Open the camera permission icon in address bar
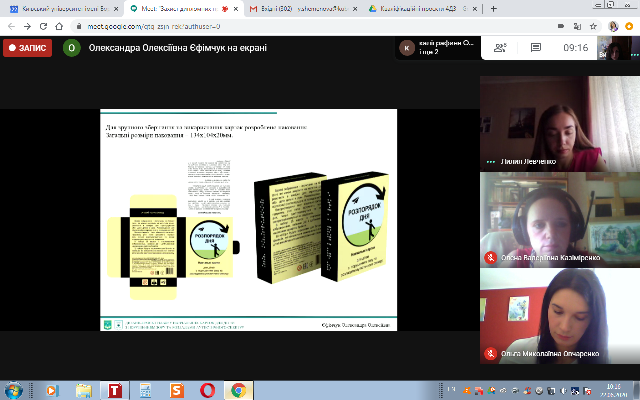This screenshot has width=640, height=400. pyautogui.click(x=561, y=27)
